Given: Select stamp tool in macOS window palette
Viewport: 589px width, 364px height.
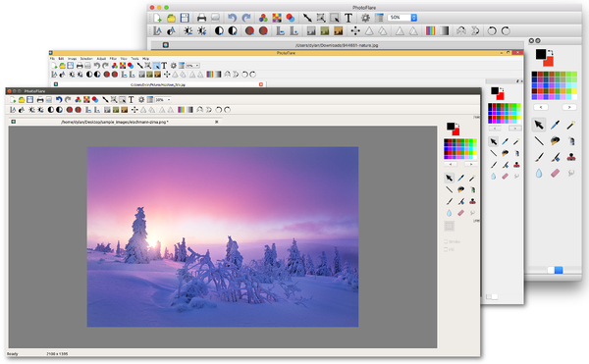Looking at the screenshot, I should pos(571,157).
